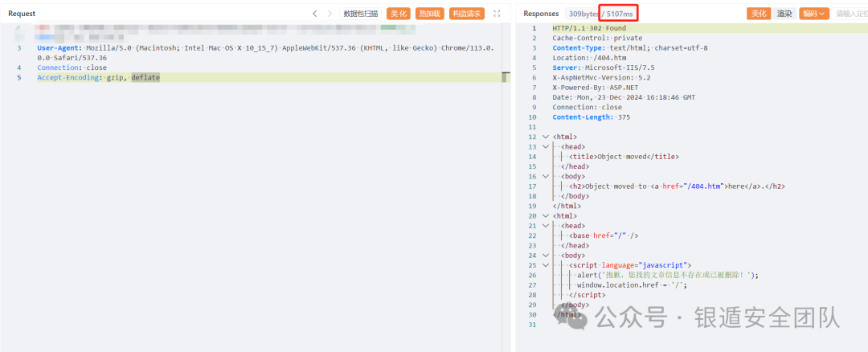Click the alert( statement on line 26
This screenshot has width=868, height=352.
point(668,275)
